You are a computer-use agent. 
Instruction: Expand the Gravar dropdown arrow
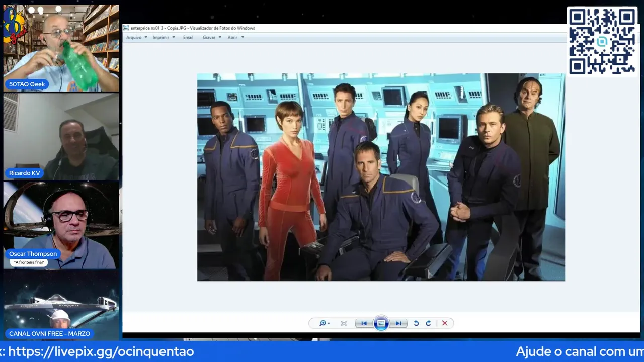(220, 37)
